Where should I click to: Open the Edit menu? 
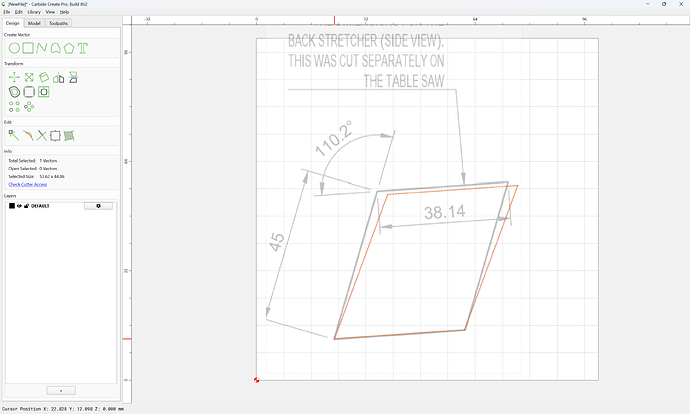tap(18, 12)
